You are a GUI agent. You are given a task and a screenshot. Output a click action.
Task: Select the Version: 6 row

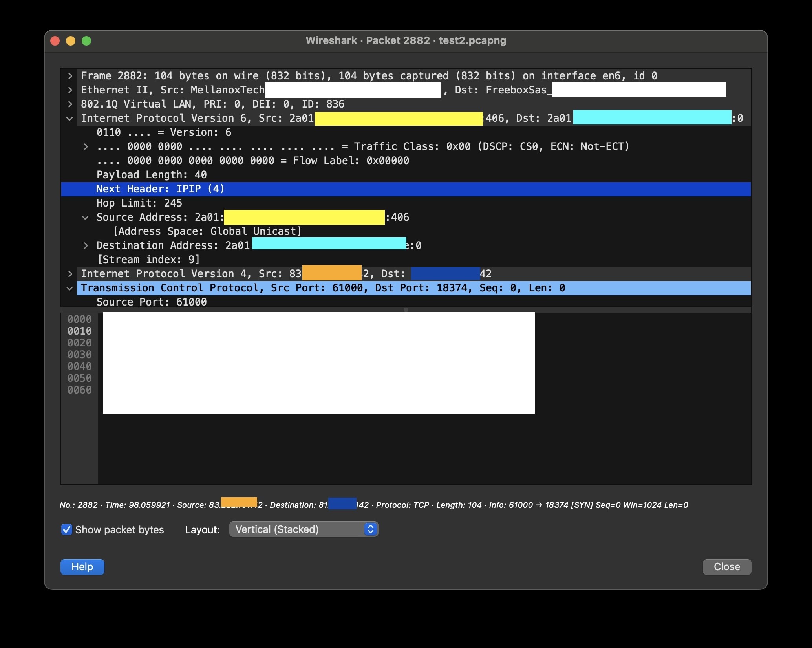(406, 132)
